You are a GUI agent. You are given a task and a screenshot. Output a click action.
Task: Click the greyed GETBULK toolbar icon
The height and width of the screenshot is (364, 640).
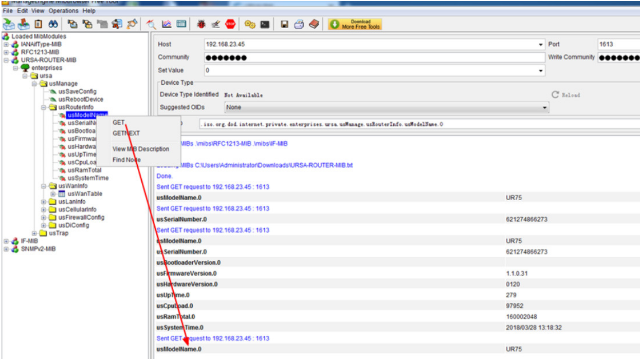pyautogui.click(x=102, y=24)
